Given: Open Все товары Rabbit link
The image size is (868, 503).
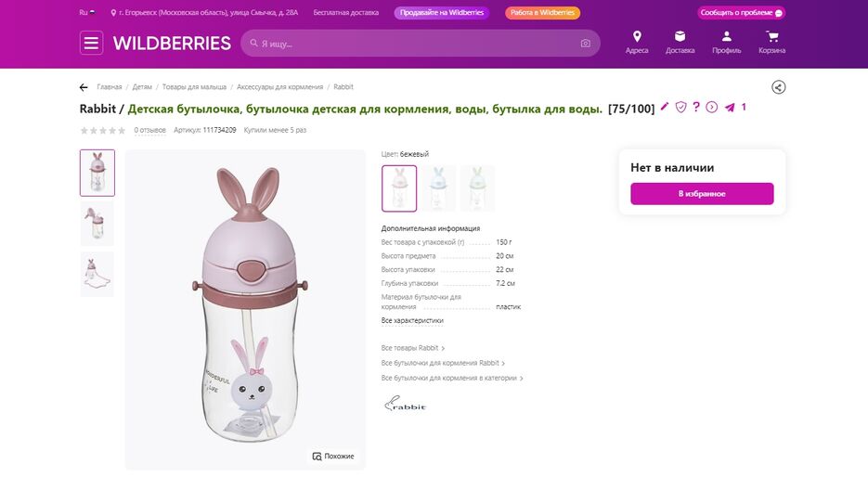Looking at the screenshot, I should pyautogui.click(x=412, y=348).
